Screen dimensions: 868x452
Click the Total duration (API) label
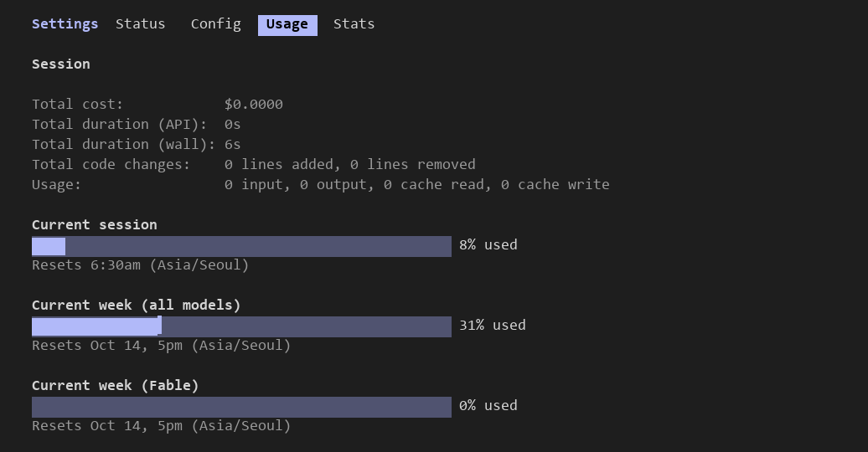(119, 125)
